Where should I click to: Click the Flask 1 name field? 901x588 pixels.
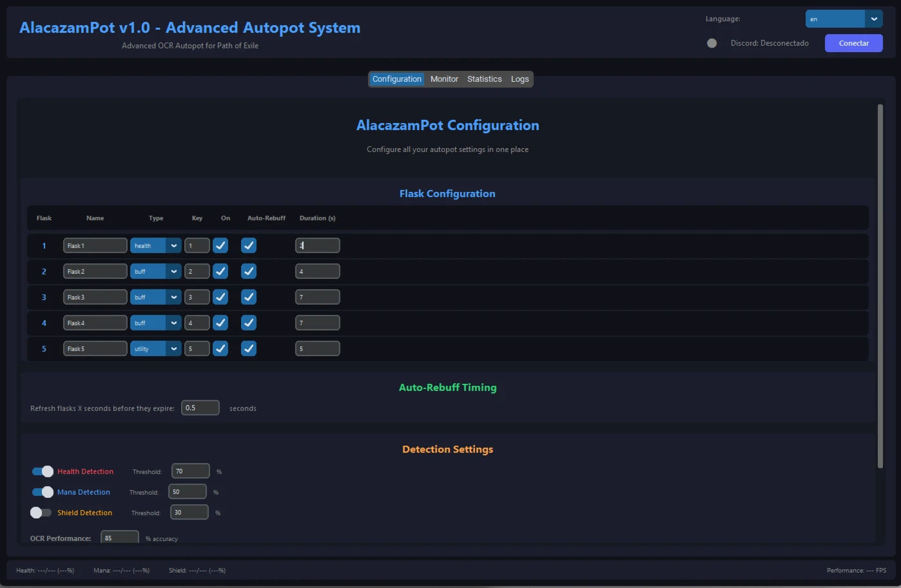95,245
